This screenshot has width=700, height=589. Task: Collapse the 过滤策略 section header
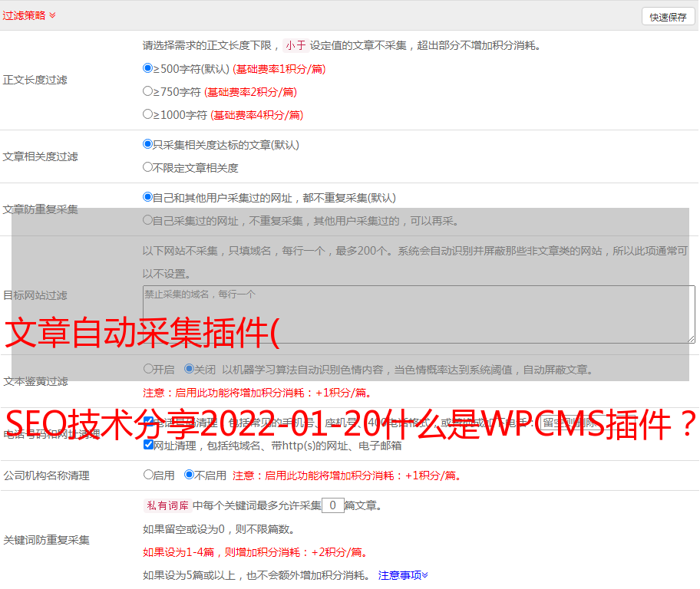pyautogui.click(x=29, y=15)
